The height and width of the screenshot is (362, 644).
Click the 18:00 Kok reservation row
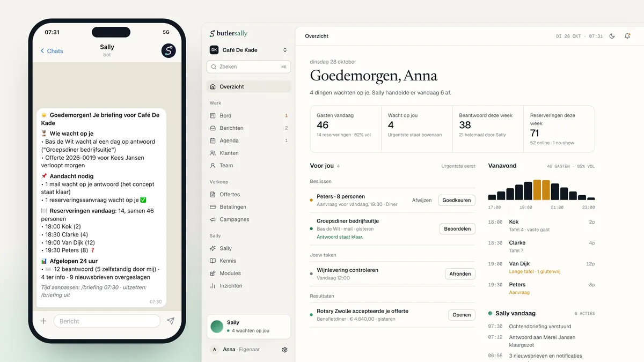pyautogui.click(x=541, y=225)
